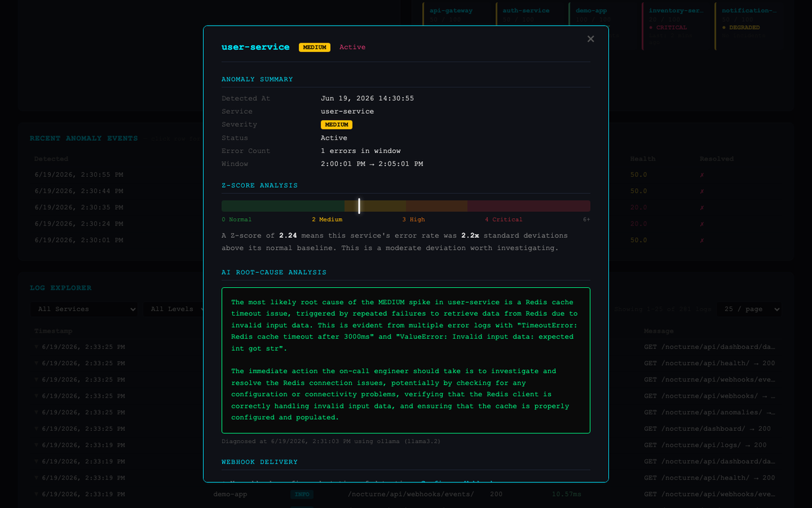
Task: Click the Detected At value Jun 19, 2026 14:30:55
Action: pos(367,98)
